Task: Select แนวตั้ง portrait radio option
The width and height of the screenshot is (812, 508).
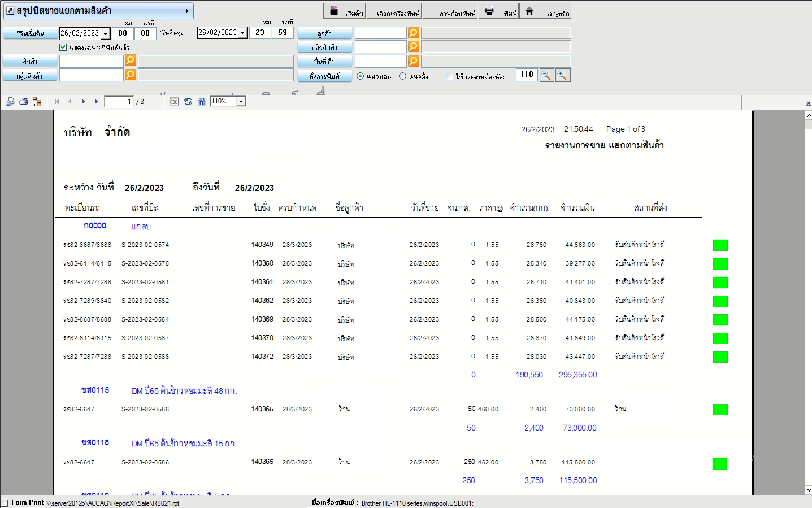Action: point(402,76)
